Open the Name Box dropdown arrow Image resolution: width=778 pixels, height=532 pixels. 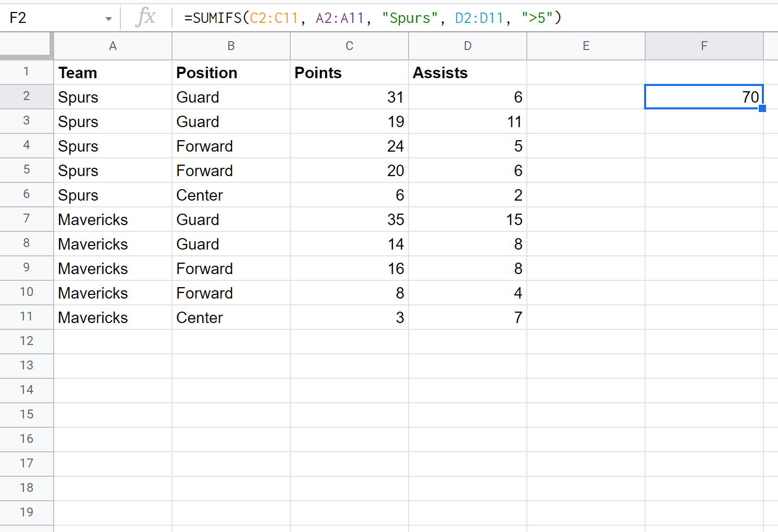[108, 18]
